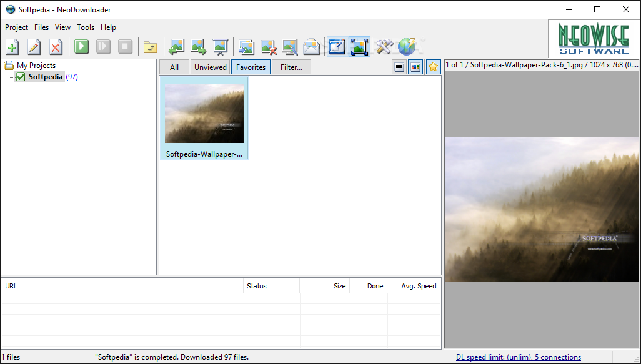Switch to details list view icon

[399, 67]
